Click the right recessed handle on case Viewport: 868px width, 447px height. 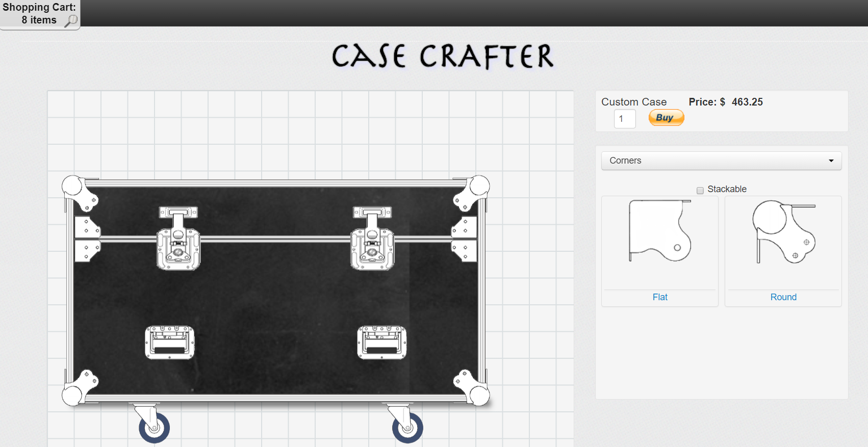(382, 343)
